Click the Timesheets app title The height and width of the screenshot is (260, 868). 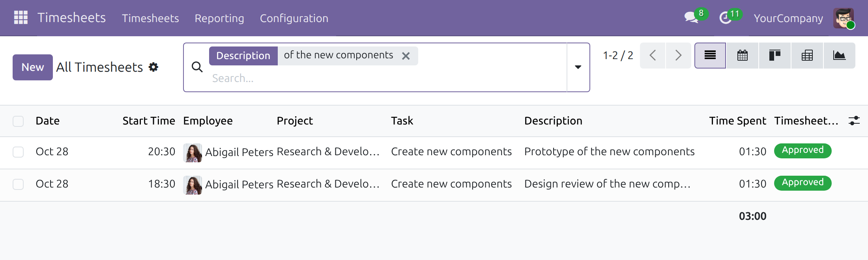tap(71, 18)
